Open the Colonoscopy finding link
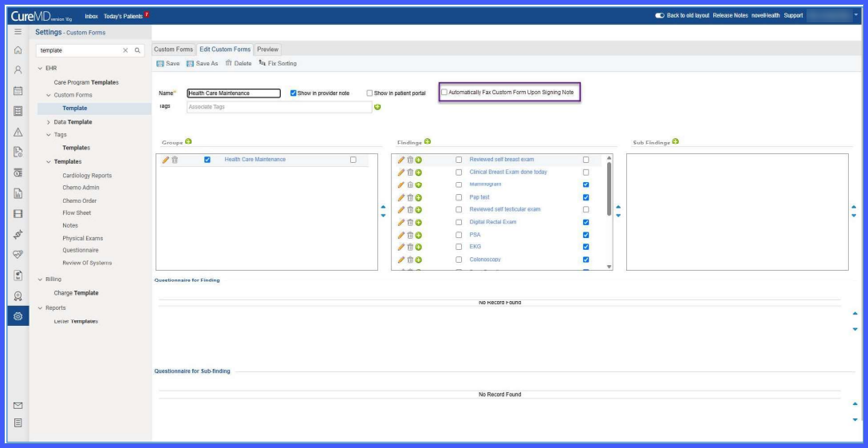 tap(485, 260)
